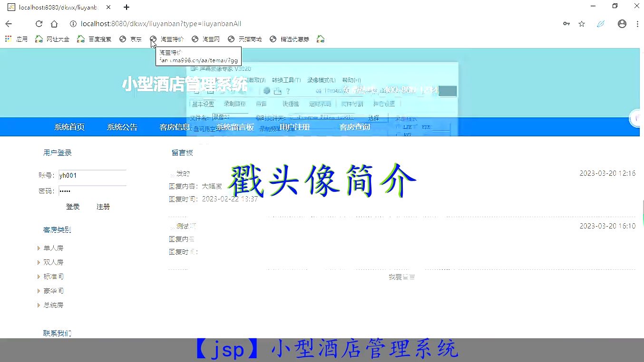Click the 联系我们 section heading
Screen dimensions: 644x362
[57, 333]
